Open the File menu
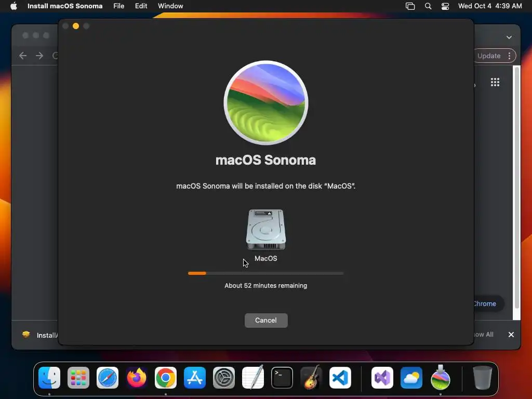532x399 pixels. [119, 6]
